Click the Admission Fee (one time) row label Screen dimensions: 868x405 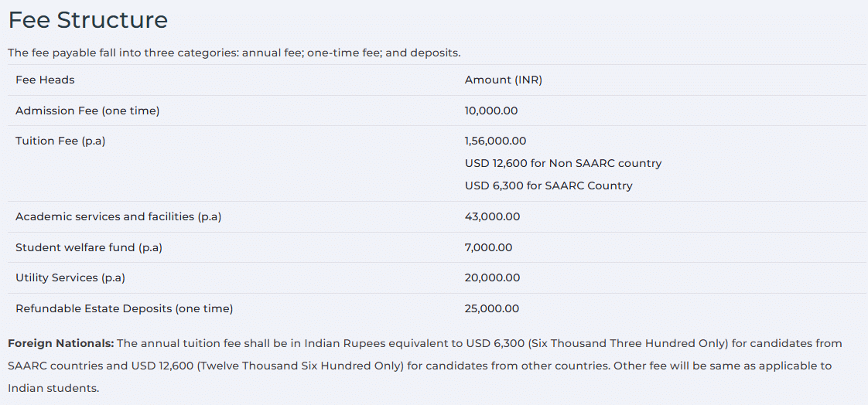(87, 111)
